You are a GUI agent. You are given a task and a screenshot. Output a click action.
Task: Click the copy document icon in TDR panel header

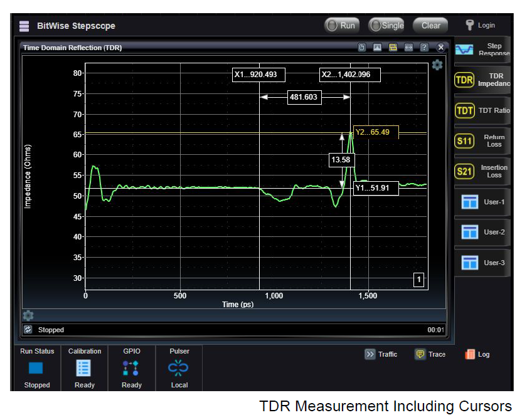click(x=361, y=48)
